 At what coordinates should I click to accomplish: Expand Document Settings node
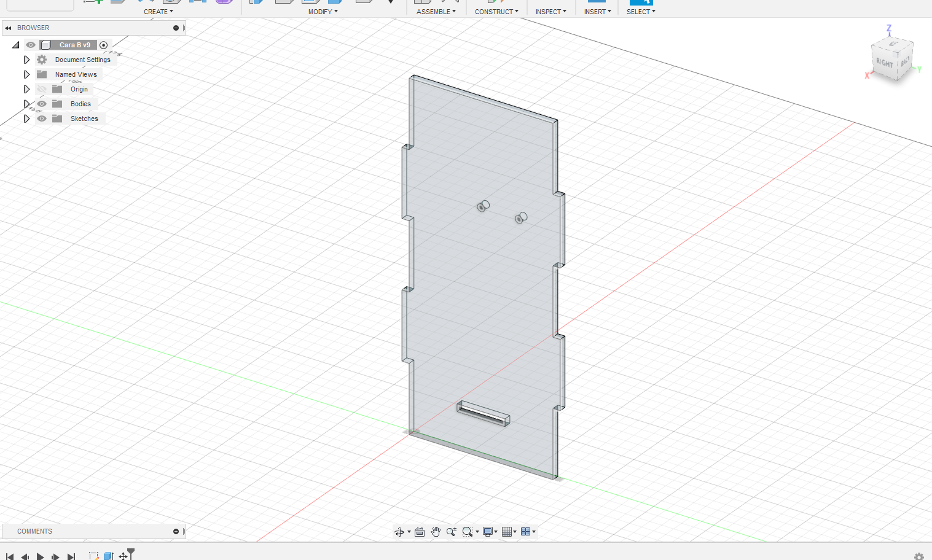click(26, 60)
